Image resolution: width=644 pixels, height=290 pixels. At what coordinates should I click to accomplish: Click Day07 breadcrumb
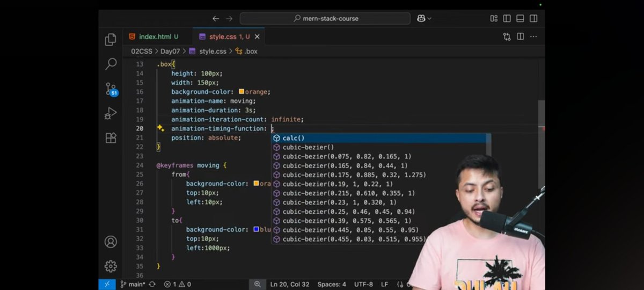(x=171, y=52)
